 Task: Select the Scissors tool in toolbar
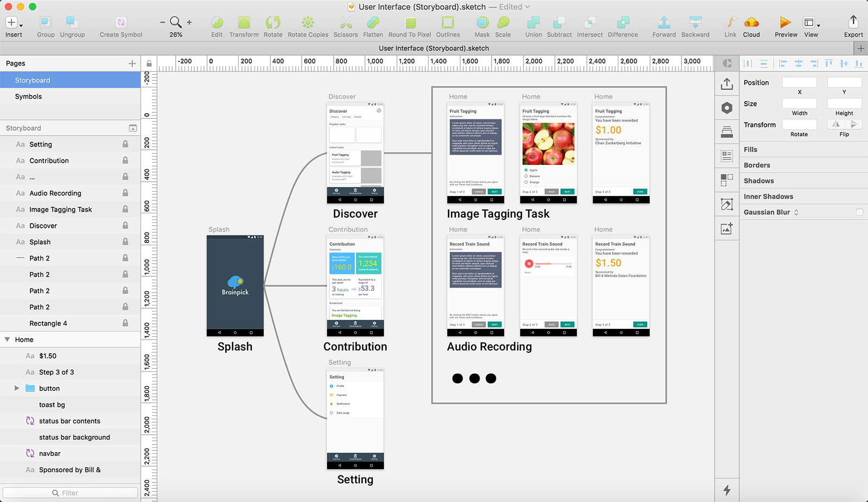[346, 22]
